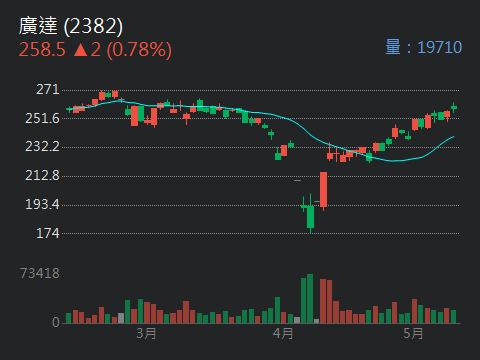Click the 174 price axis label
The height and width of the screenshot is (360, 480).
[48, 233]
